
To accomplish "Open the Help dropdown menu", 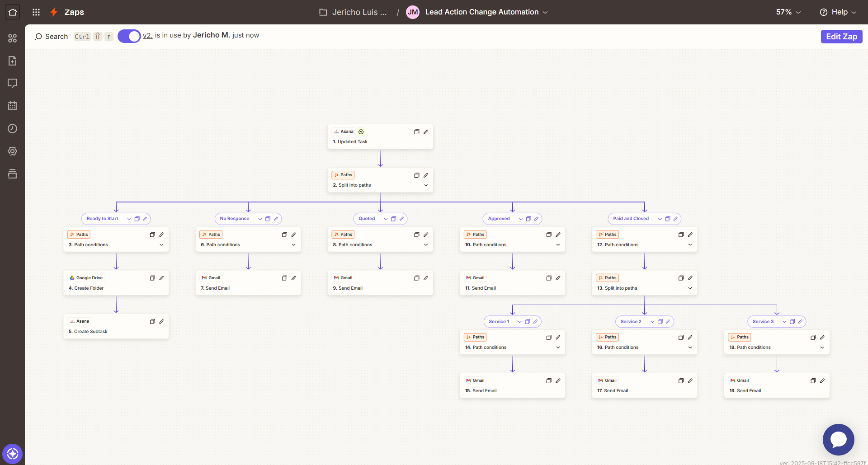I will tap(839, 12).
